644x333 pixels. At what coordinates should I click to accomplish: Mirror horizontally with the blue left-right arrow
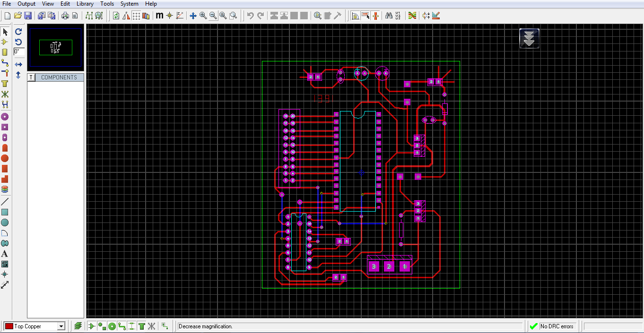coord(18,64)
